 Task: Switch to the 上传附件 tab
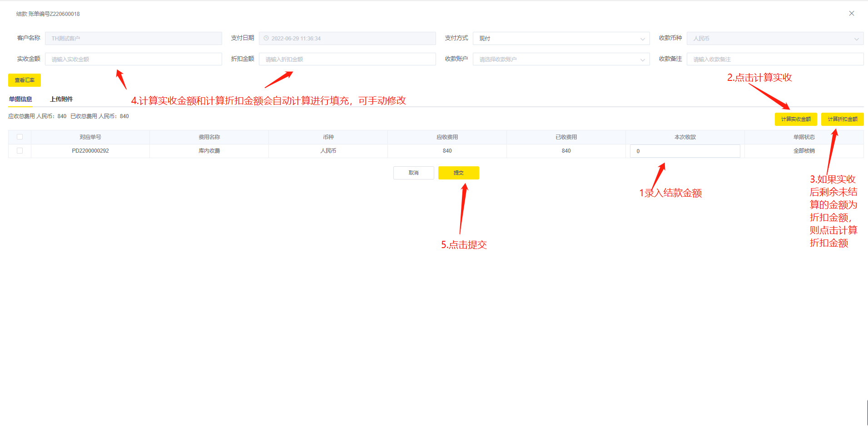click(x=61, y=99)
